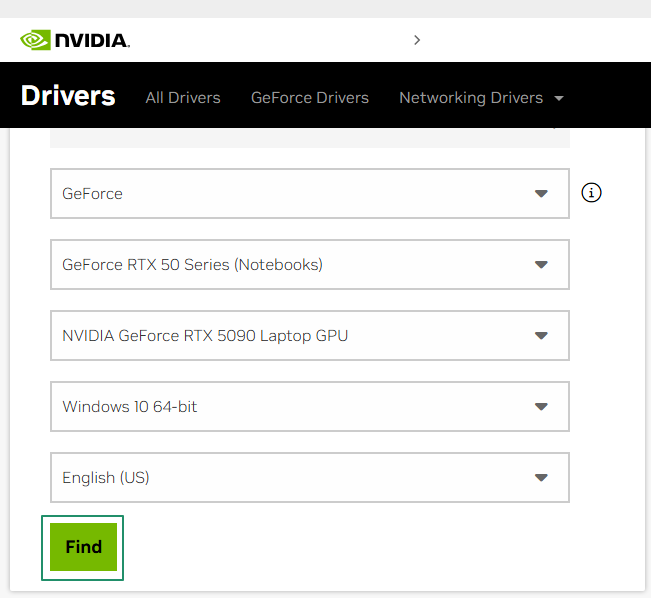Open the GeForce Drivers tab
Image resolution: width=651 pixels, height=598 pixels.
[310, 98]
